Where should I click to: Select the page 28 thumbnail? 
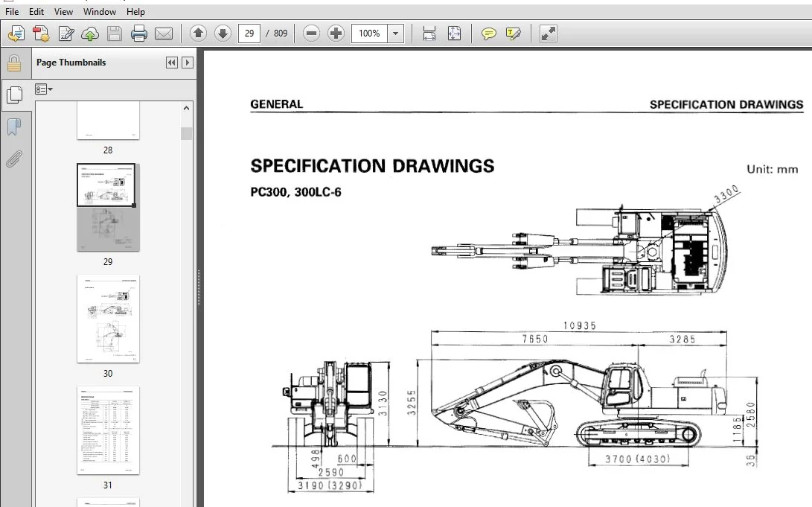(x=108, y=121)
